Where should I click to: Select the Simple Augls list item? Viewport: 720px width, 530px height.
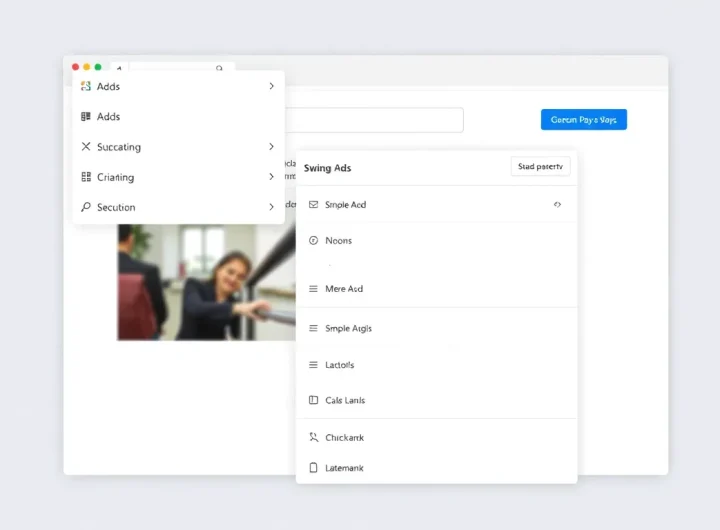tap(348, 329)
